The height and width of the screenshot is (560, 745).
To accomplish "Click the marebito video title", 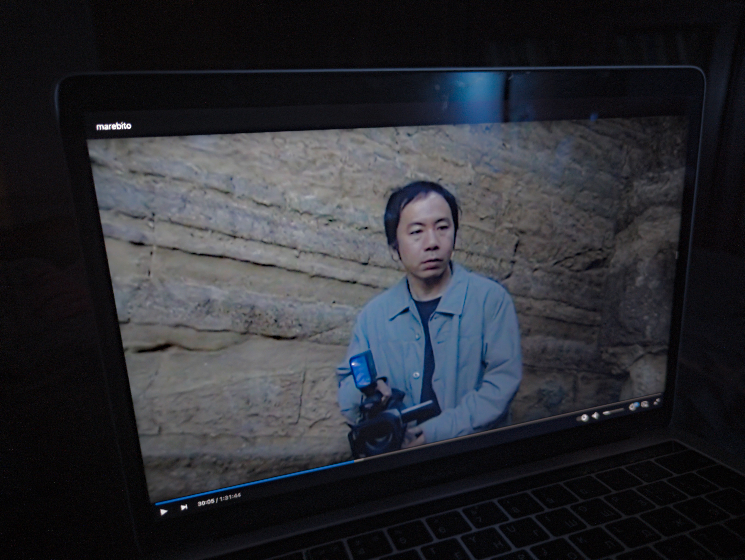I will pyautogui.click(x=113, y=127).
